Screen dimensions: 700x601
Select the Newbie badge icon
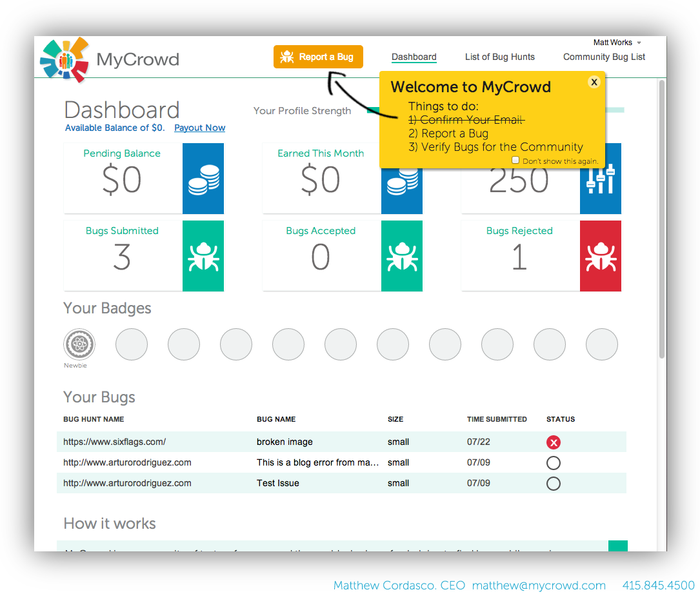pos(79,344)
